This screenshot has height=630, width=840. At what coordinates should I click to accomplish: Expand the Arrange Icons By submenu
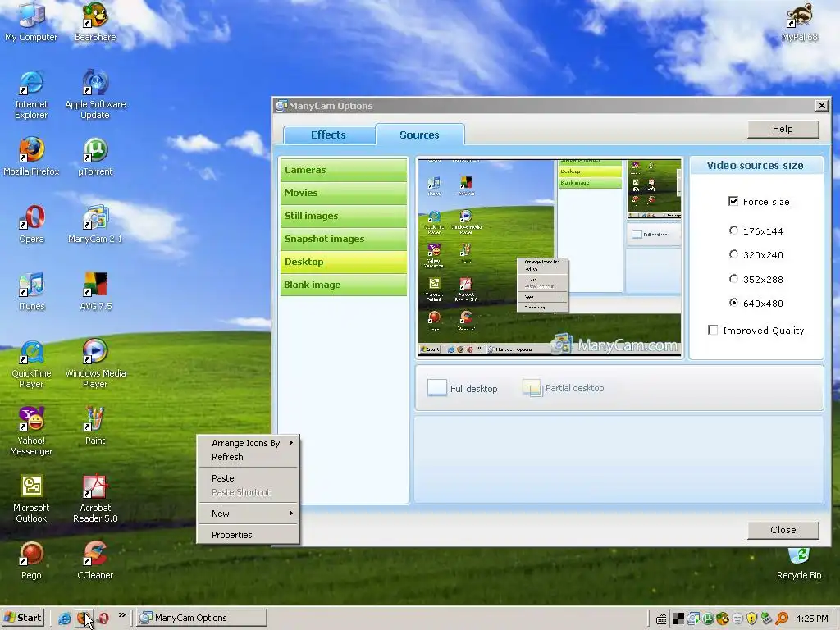click(248, 443)
